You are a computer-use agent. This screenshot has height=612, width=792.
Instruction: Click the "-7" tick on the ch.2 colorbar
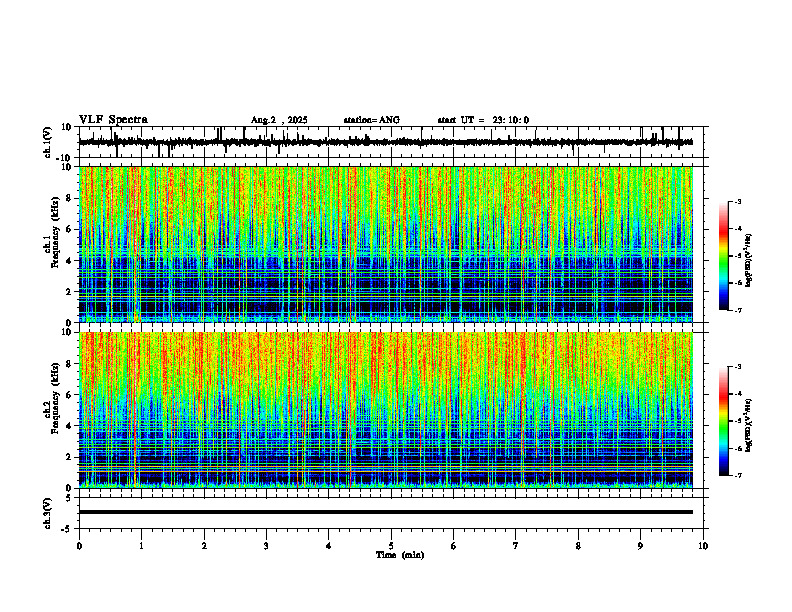click(x=738, y=476)
